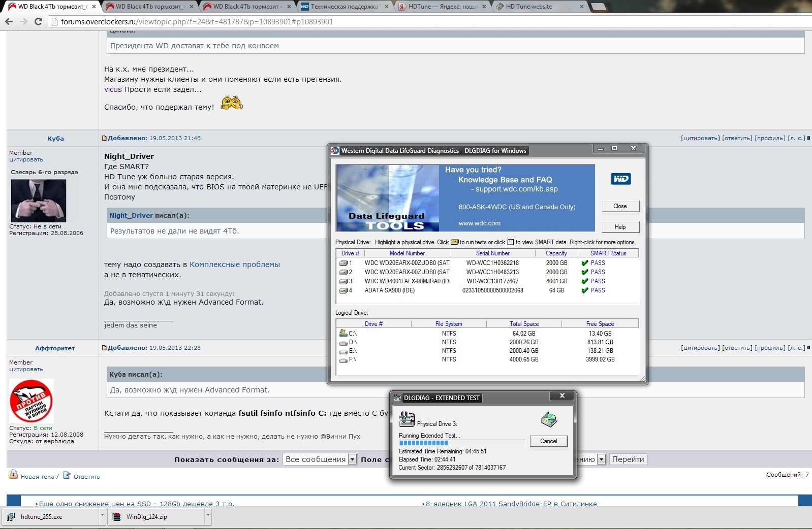Open the 8-ядерник LGA 2011 SandyBridge-EP link
The height and width of the screenshot is (529, 812).
pos(511,504)
